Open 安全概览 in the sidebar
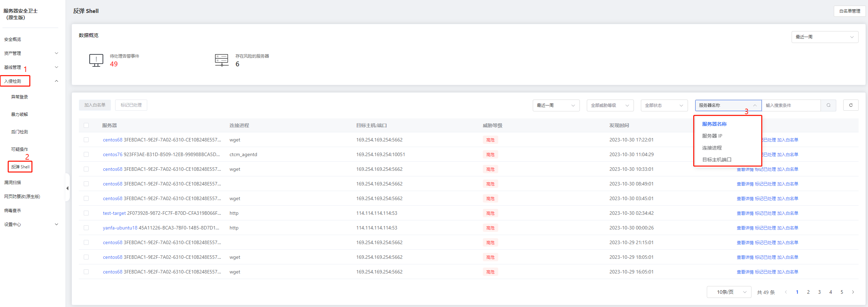Image resolution: width=868 pixels, height=307 pixels. (x=13, y=39)
